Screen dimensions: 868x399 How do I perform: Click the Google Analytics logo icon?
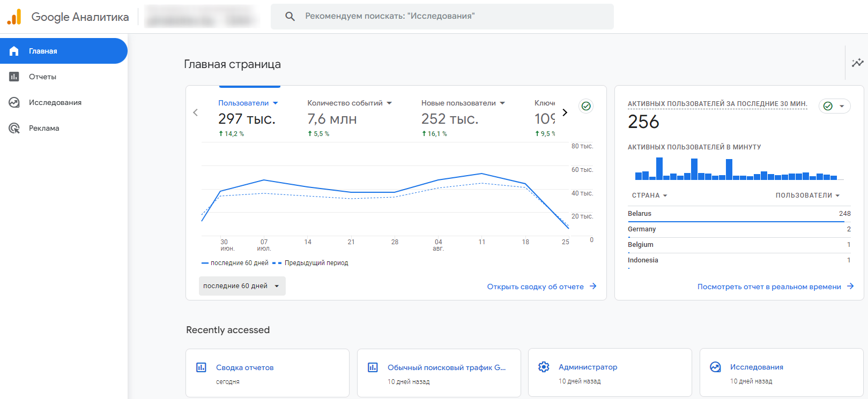click(x=14, y=17)
